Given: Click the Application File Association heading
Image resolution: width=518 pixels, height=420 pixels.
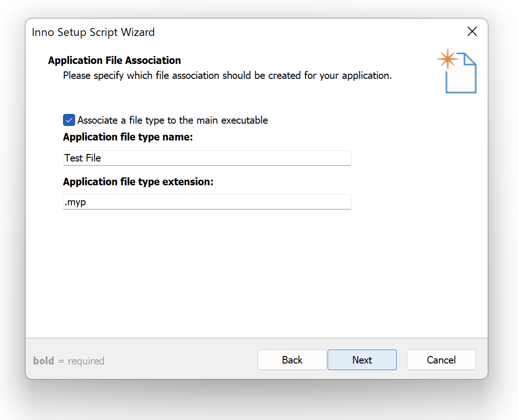Looking at the screenshot, I should click(114, 61).
